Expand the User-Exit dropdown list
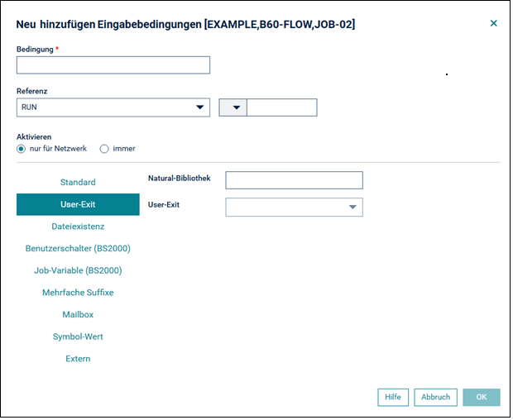 (x=294, y=207)
